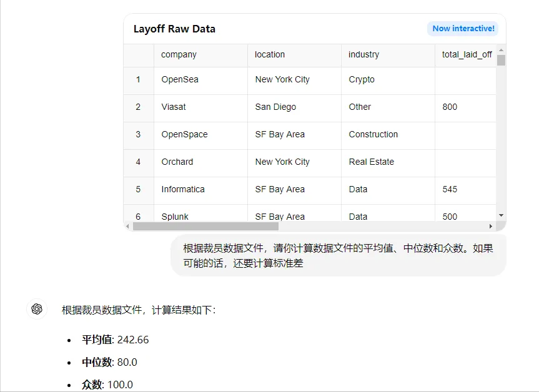Click the '平均值: 242.66' result line
The image size is (539, 392).
click(115, 340)
